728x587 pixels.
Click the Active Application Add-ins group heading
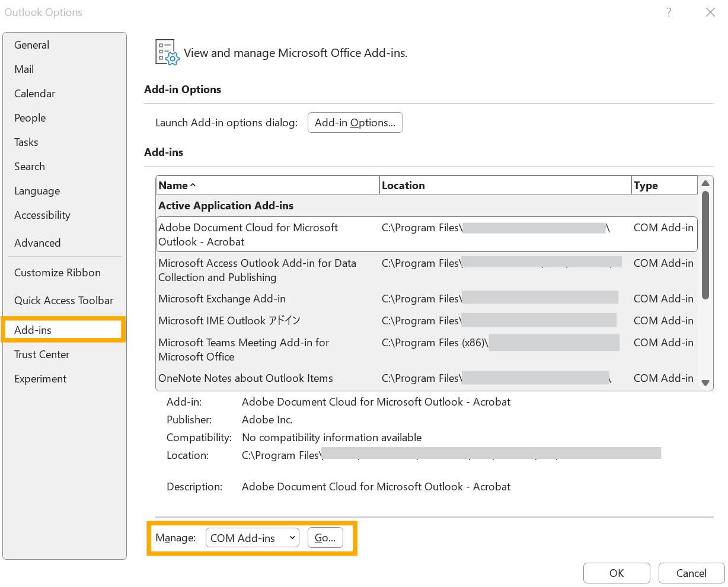click(226, 206)
